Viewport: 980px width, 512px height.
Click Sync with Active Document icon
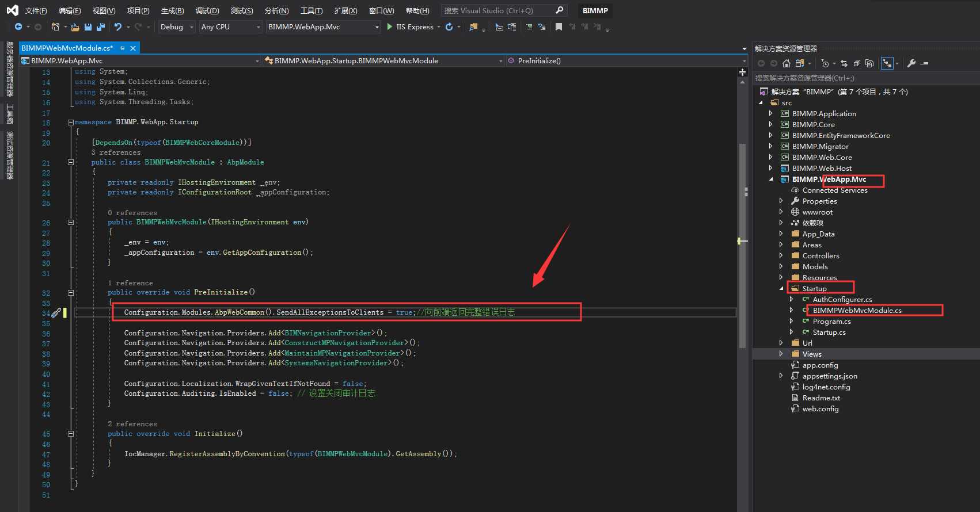point(844,63)
